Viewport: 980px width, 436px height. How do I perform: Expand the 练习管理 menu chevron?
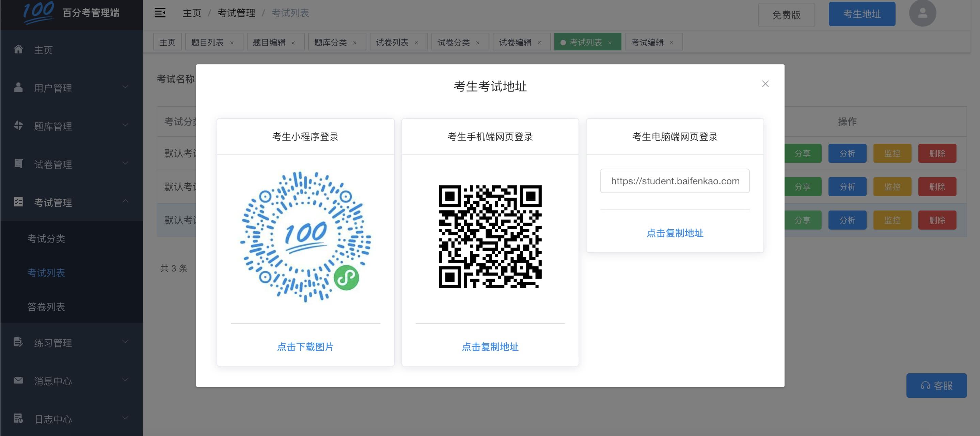coord(125,342)
